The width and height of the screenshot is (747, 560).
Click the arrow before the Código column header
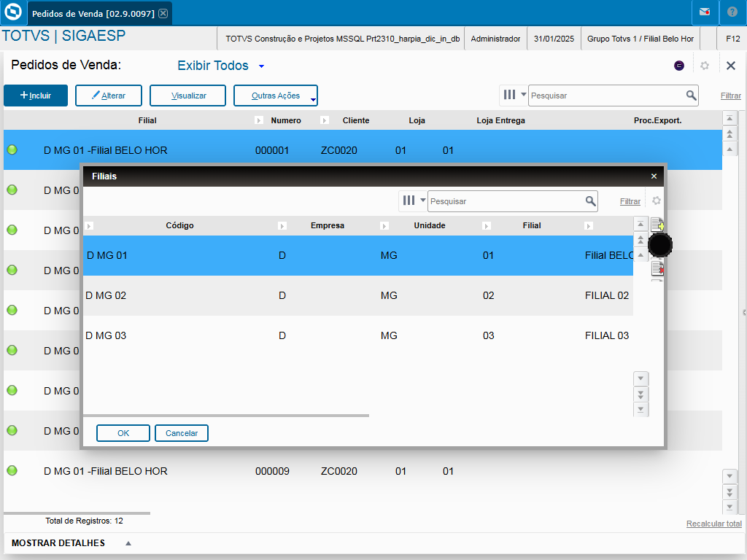click(x=89, y=226)
